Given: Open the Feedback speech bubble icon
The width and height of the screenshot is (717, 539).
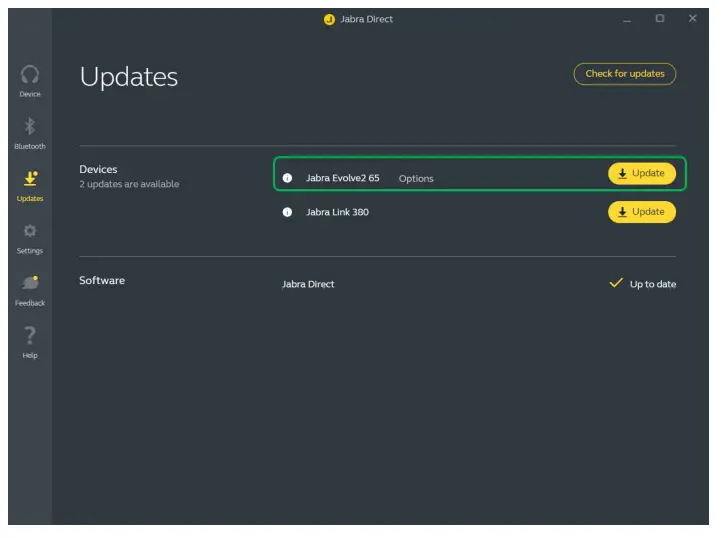Looking at the screenshot, I should [30, 283].
